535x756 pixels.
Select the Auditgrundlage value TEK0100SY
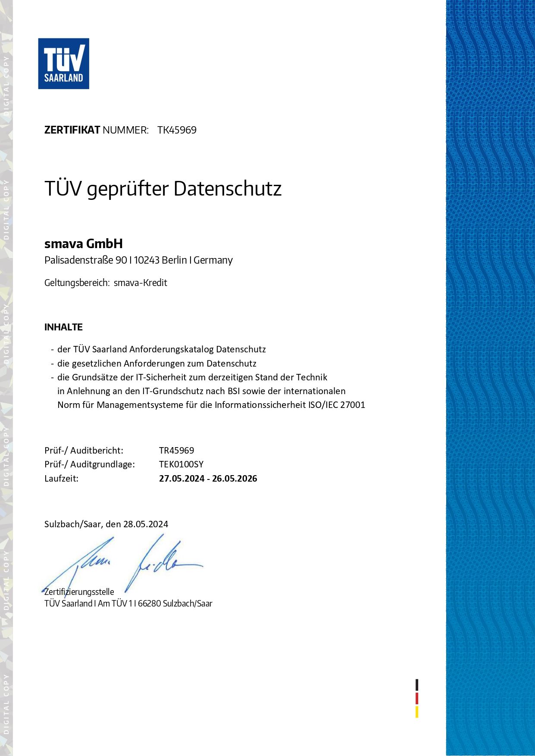coord(181,464)
